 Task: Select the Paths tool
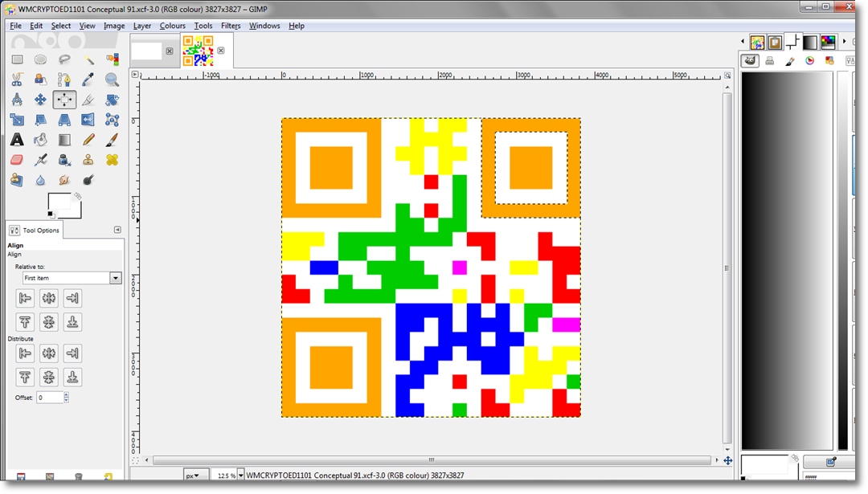pos(64,80)
